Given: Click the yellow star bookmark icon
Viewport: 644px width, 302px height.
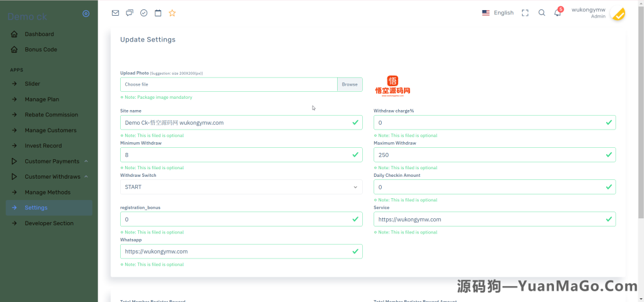Looking at the screenshot, I should (x=172, y=13).
